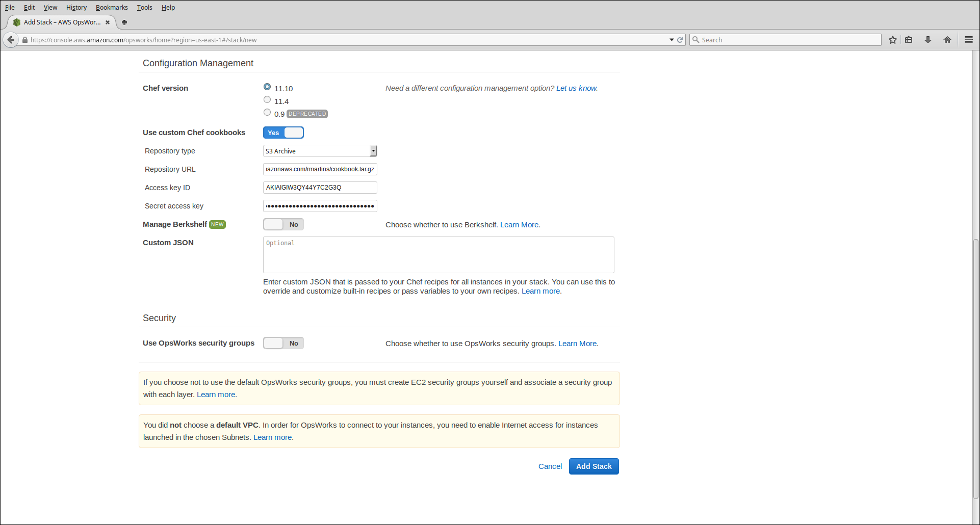Click into the Custom JSON text area

tap(439, 255)
